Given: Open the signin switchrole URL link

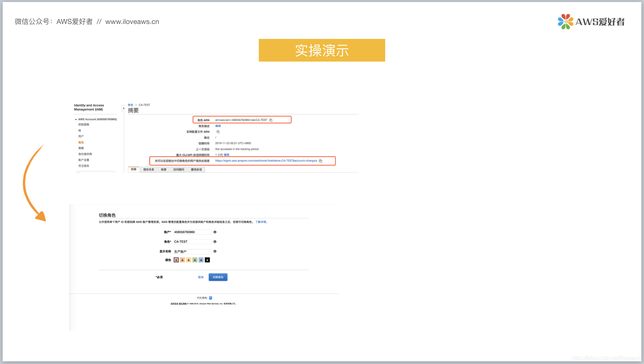Looking at the screenshot, I should 266,161.
